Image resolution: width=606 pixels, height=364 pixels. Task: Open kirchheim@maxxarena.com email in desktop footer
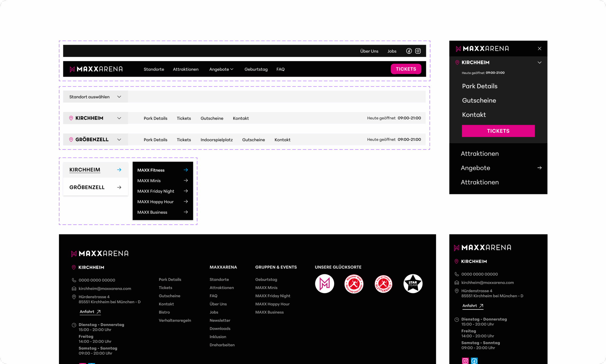click(x=105, y=289)
